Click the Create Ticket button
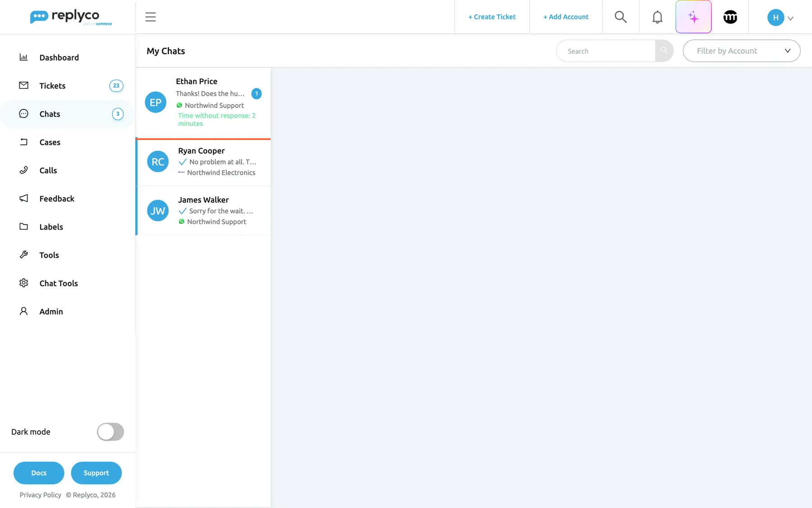 coord(492,17)
